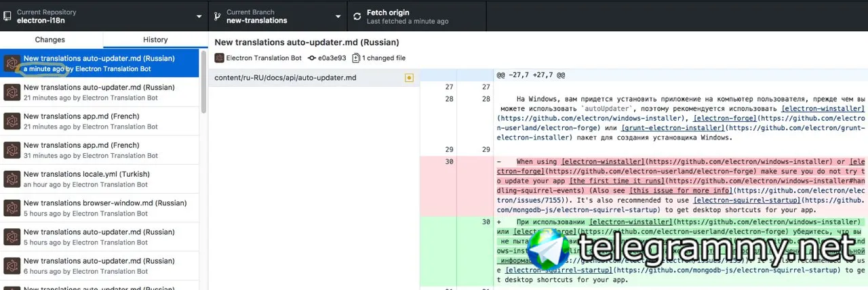Click the branch icon beside new-translations
This screenshot has height=290, width=868.
click(218, 16)
